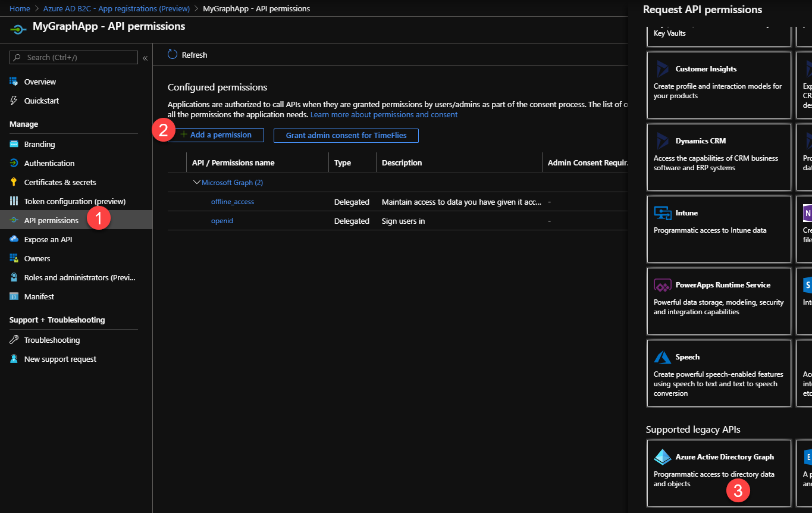Open the Authentication menu item
The image size is (812, 513).
tap(49, 163)
